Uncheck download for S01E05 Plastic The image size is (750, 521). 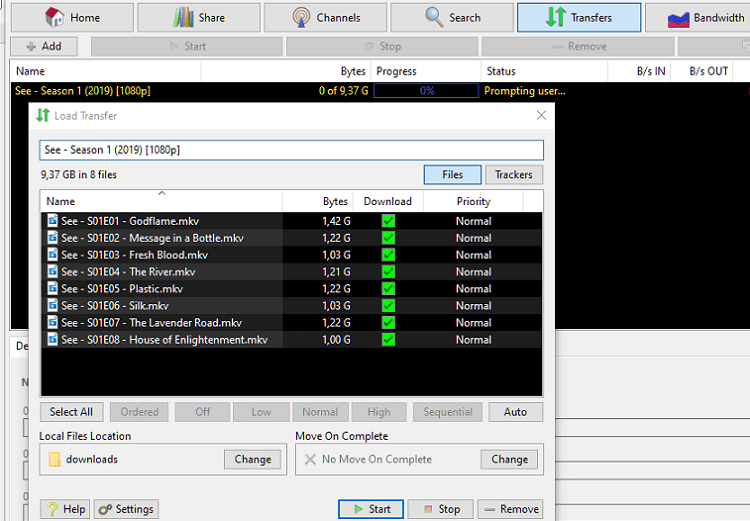(388, 288)
